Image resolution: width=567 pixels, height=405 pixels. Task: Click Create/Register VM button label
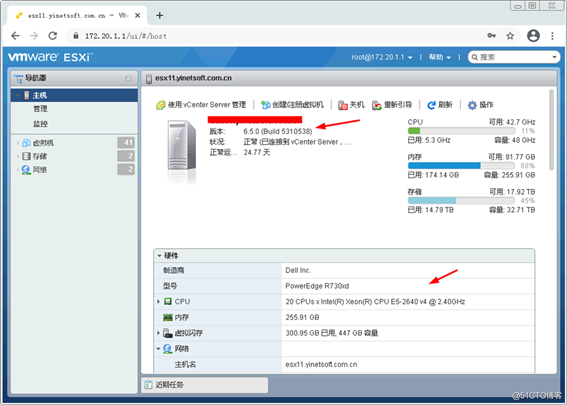click(298, 105)
